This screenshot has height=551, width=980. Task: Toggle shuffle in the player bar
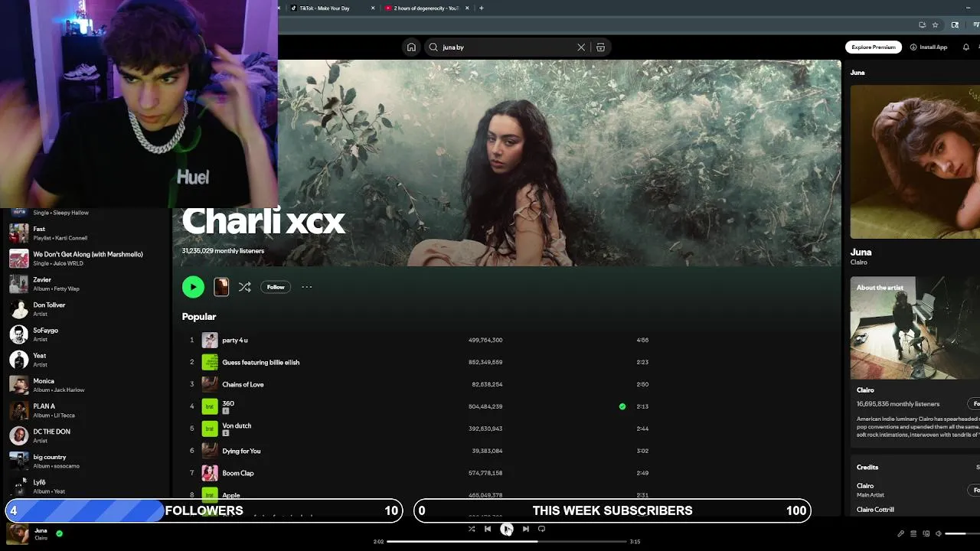coord(472,529)
